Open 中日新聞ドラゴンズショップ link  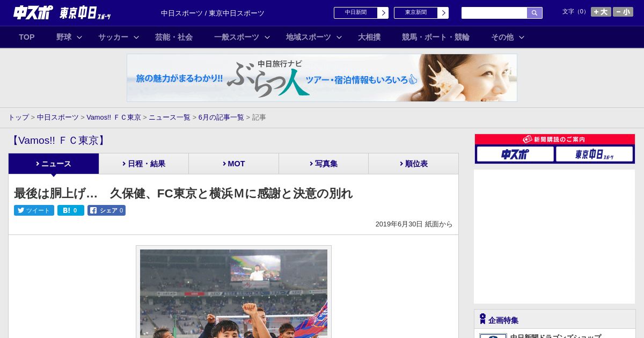coord(555,336)
